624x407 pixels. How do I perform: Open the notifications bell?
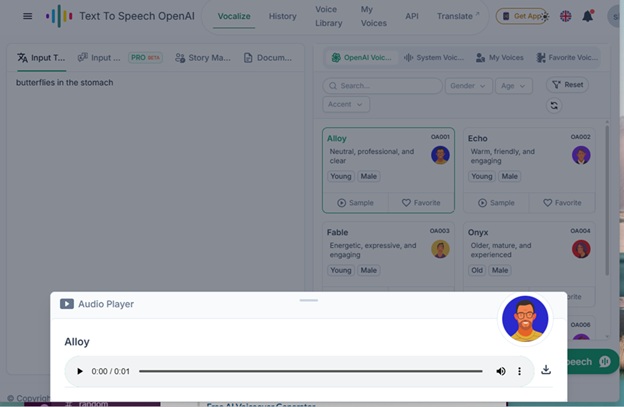pos(588,16)
